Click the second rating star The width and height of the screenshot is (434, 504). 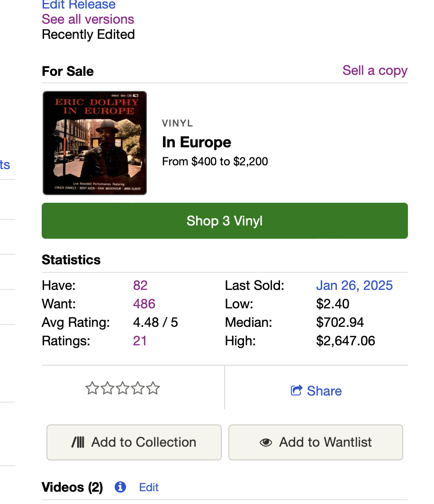point(108,389)
